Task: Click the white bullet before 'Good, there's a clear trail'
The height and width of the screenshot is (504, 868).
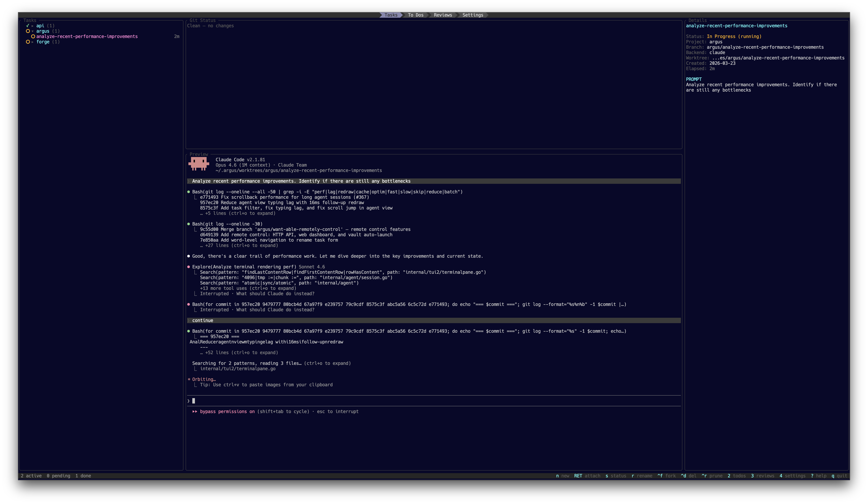Action: click(x=188, y=256)
